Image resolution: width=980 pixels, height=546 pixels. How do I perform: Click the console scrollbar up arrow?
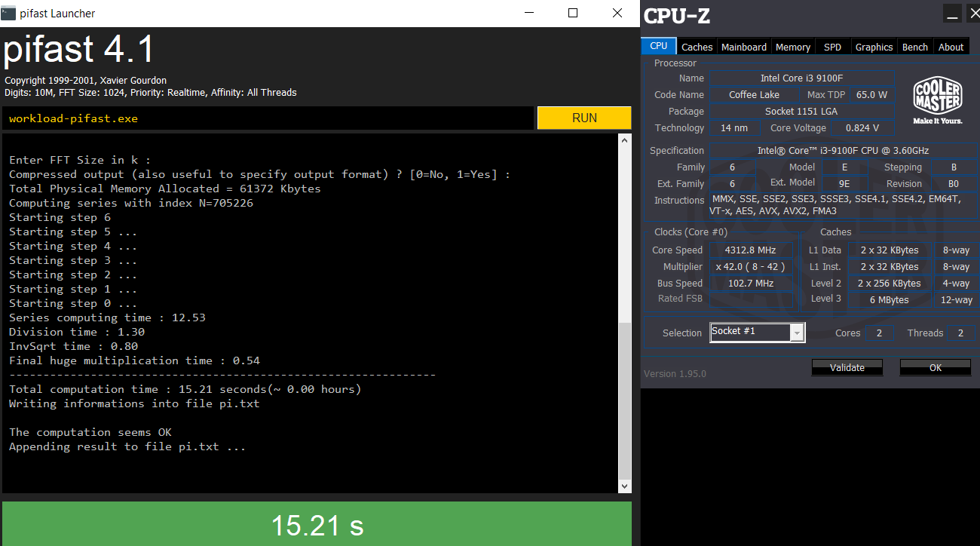tap(624, 140)
